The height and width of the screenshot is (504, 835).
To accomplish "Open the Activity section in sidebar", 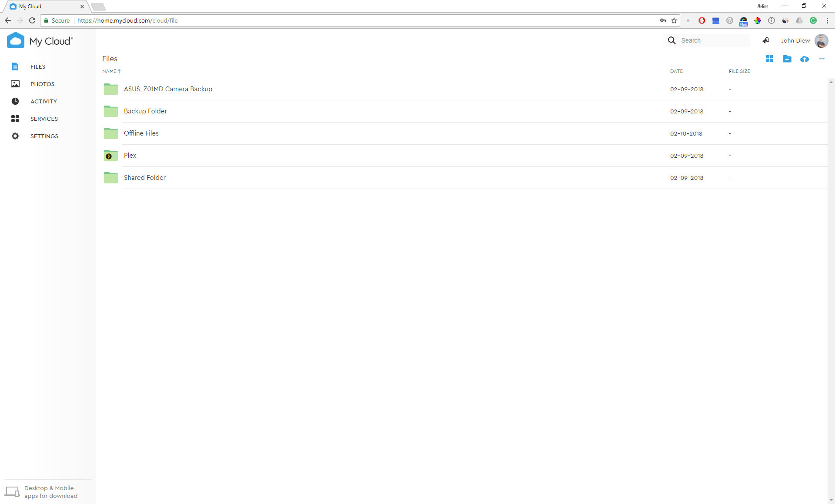I will (x=43, y=101).
